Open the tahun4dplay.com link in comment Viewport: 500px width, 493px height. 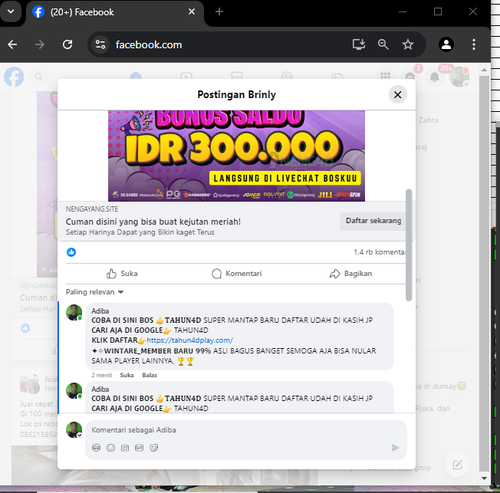[x=190, y=340]
